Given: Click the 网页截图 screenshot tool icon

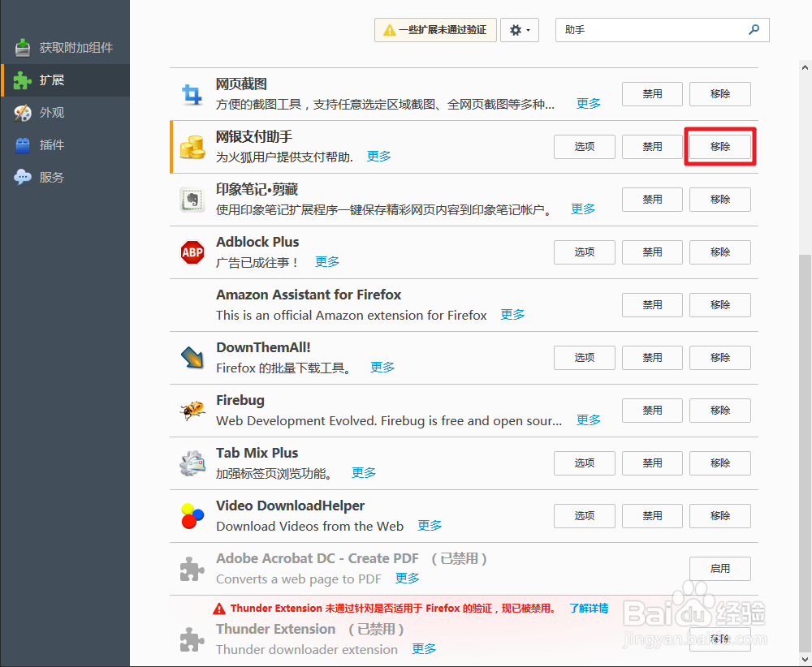Looking at the screenshot, I should click(192, 93).
